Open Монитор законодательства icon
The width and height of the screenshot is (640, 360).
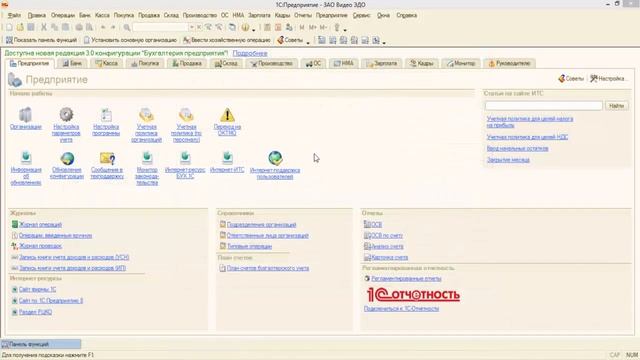click(x=147, y=158)
